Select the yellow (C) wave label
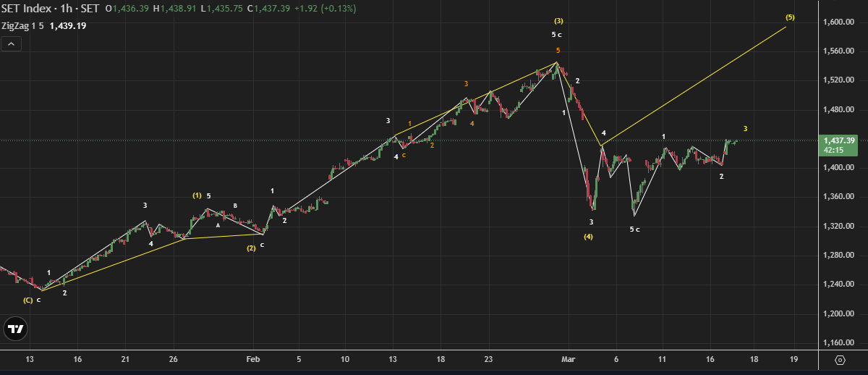868x375 pixels. pos(28,300)
